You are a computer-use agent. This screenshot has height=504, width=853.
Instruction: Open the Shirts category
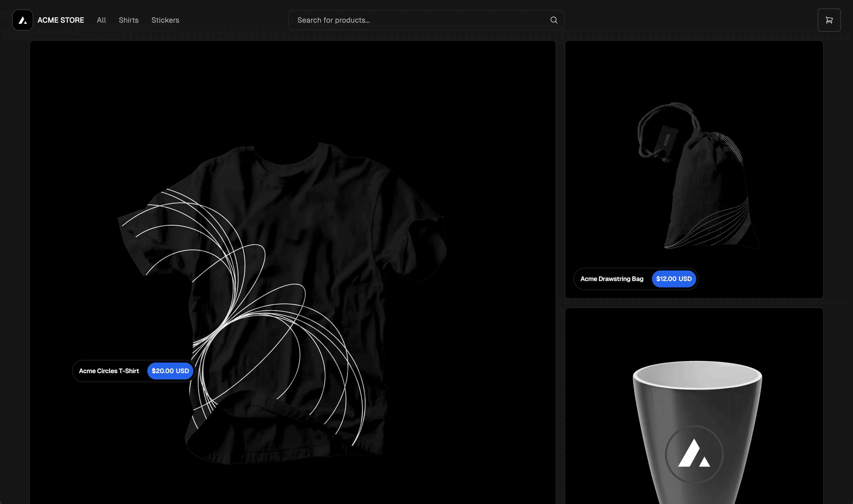click(x=128, y=20)
